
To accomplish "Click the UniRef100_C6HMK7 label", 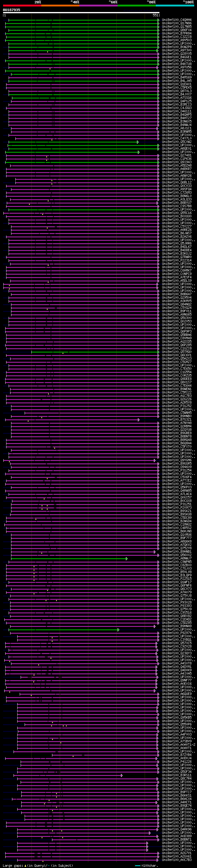I will pyautogui.click(x=177, y=271).
